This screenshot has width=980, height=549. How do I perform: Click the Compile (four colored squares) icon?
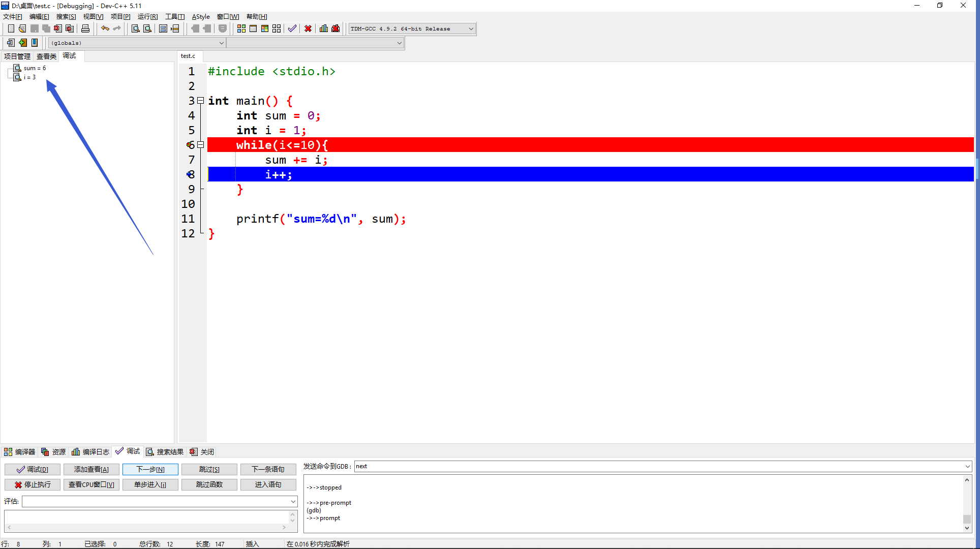click(x=241, y=28)
